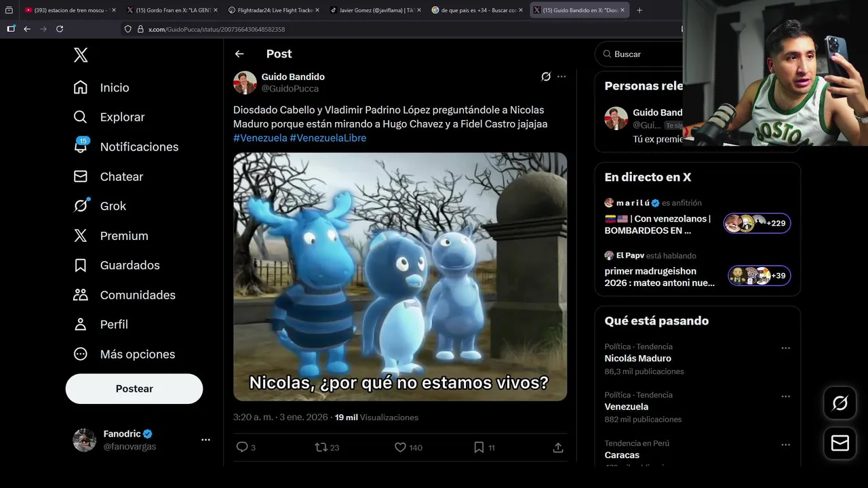Open #VenezuelaLibre hashtag
The width and height of the screenshot is (868, 488).
328,138
